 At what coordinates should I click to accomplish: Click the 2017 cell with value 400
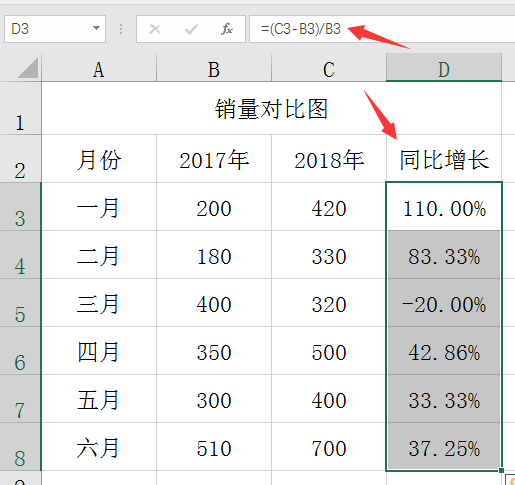coord(214,302)
